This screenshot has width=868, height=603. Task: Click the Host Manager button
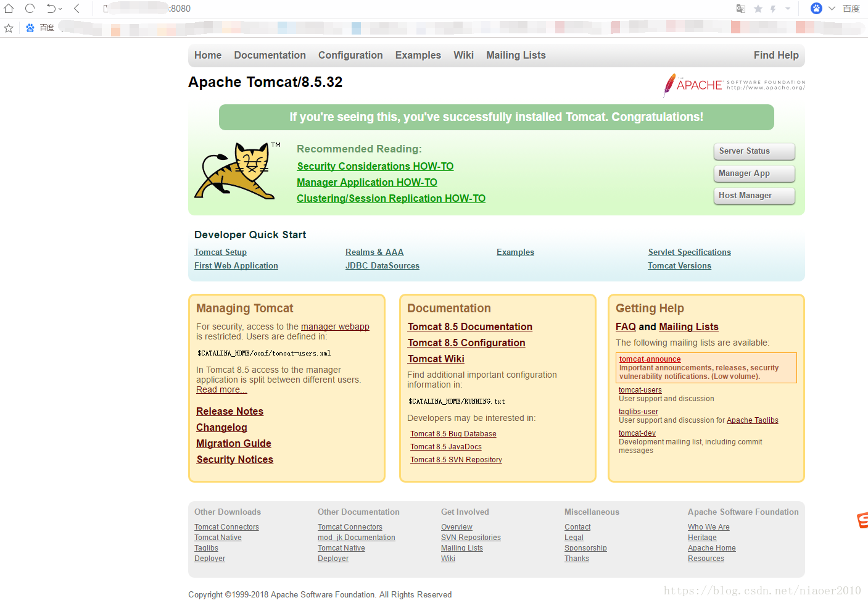(x=754, y=196)
